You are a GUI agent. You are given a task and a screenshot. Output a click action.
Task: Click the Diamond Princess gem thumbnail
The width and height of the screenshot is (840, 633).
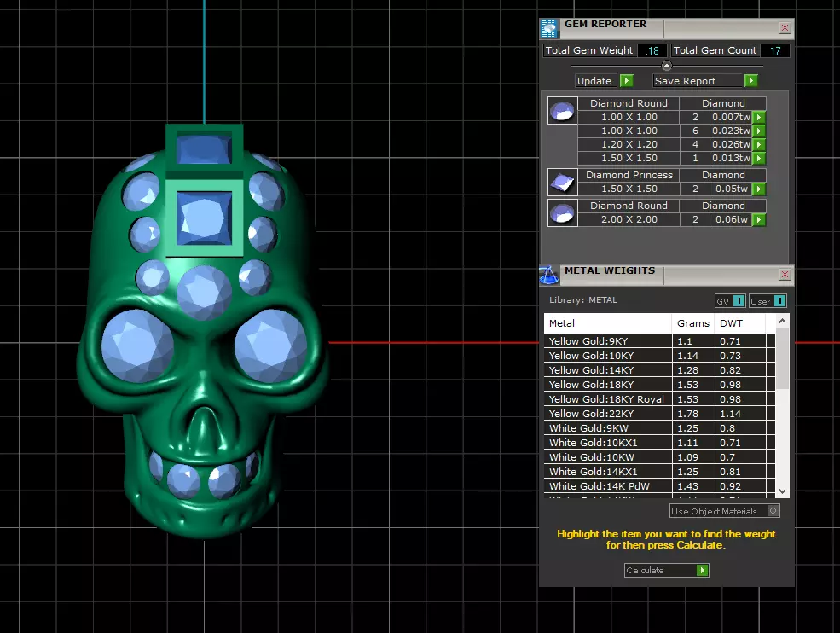563,183
